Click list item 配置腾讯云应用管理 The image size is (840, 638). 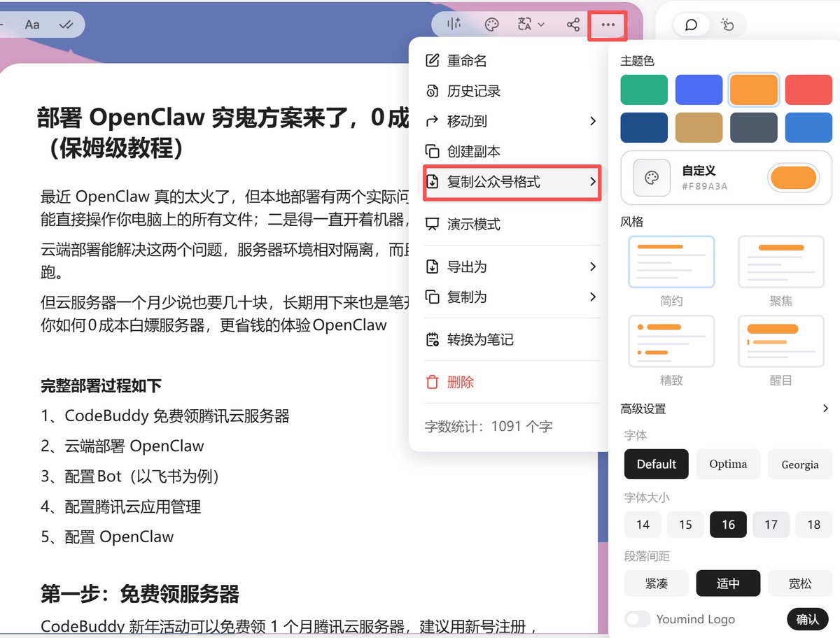click(121, 506)
